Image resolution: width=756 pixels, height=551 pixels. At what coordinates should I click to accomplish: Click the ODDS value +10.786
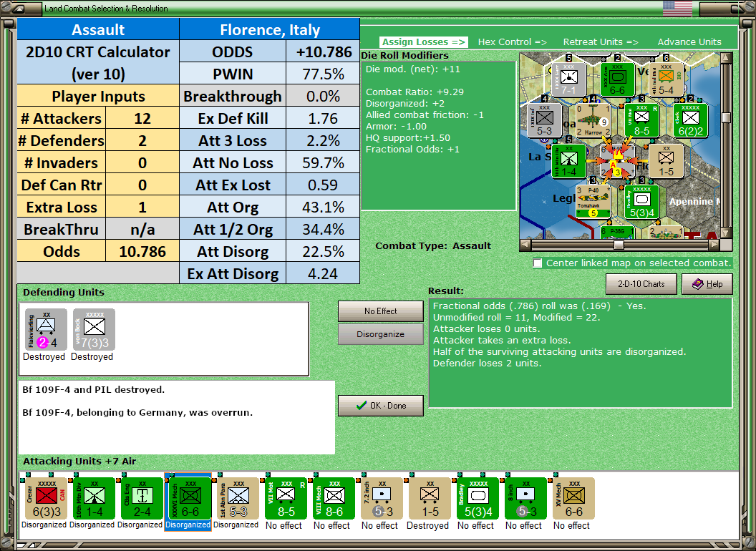click(x=323, y=52)
